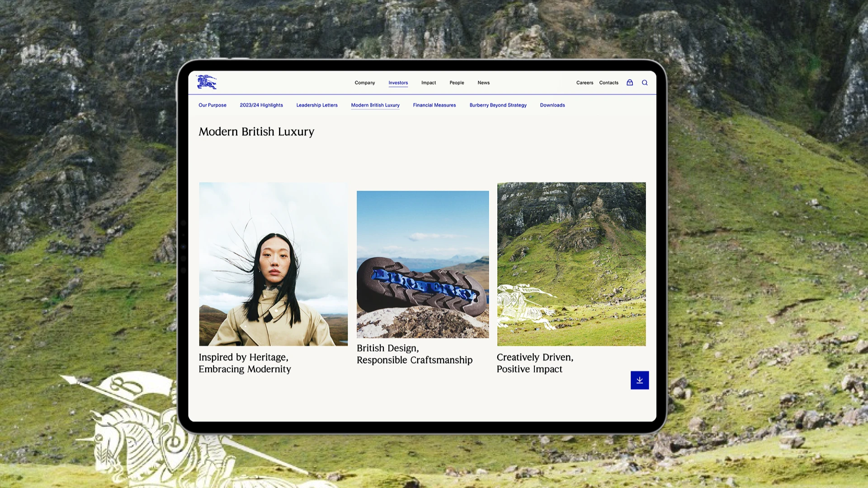Open the Company menu
The image size is (868, 488).
point(365,83)
